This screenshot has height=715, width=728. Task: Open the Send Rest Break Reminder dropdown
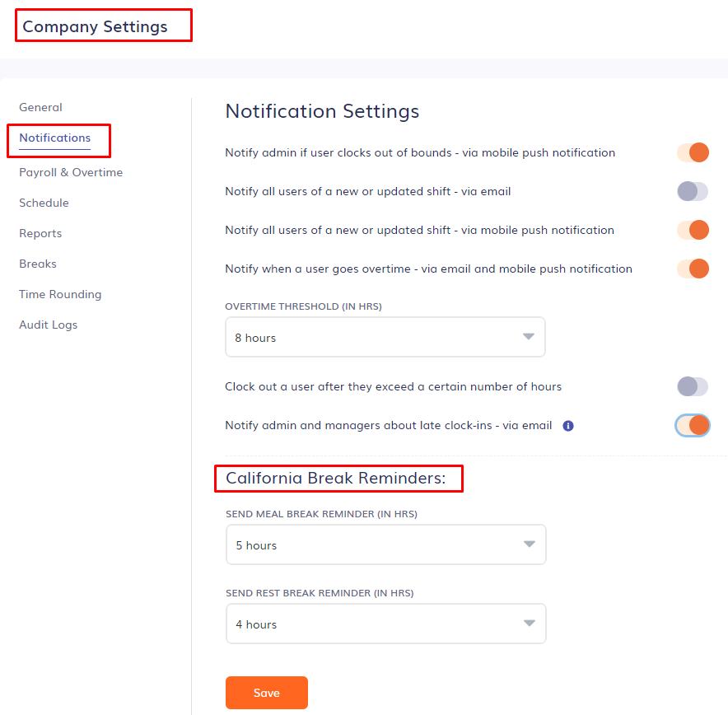pos(385,624)
